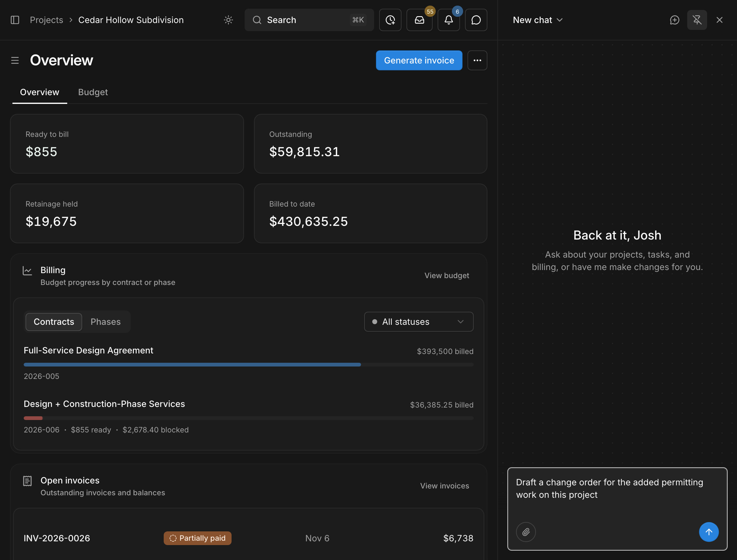Expand the New chat dropdown

coord(537,20)
